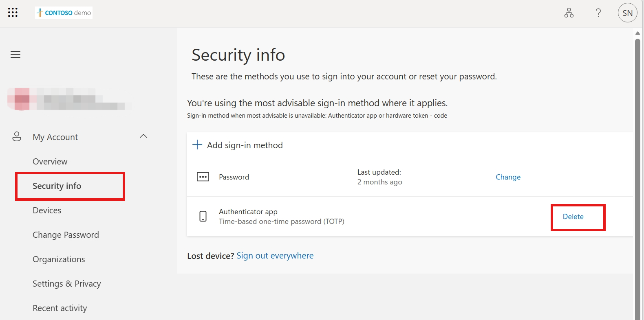This screenshot has width=644, height=320.
Task: Collapse the My Account section chevron
Action: (x=143, y=136)
